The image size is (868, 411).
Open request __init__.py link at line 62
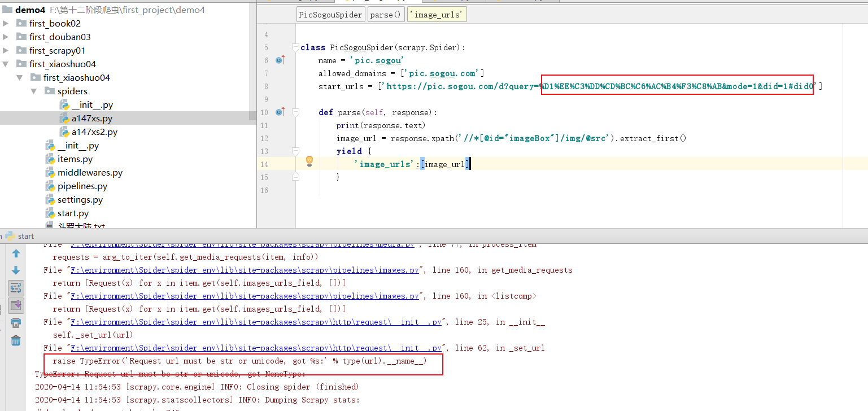tap(256, 348)
